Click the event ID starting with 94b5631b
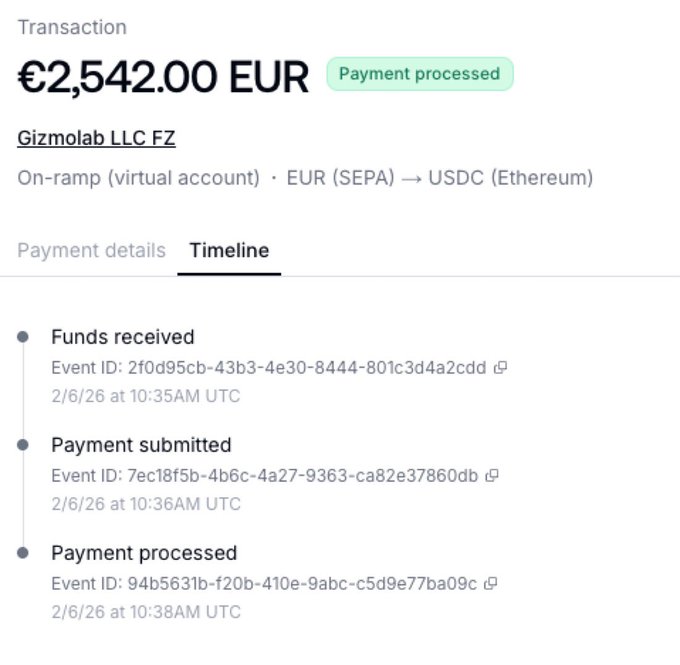 click(302, 583)
